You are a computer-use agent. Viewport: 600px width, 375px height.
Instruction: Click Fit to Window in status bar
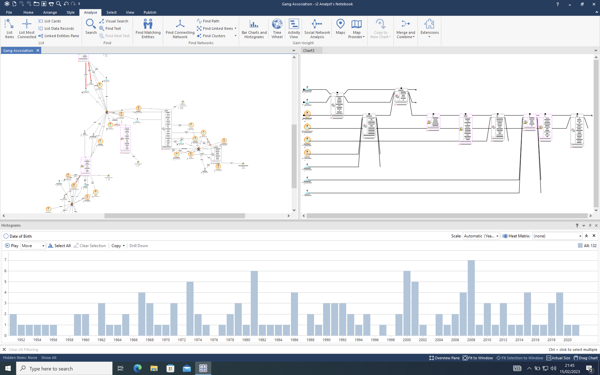478,358
